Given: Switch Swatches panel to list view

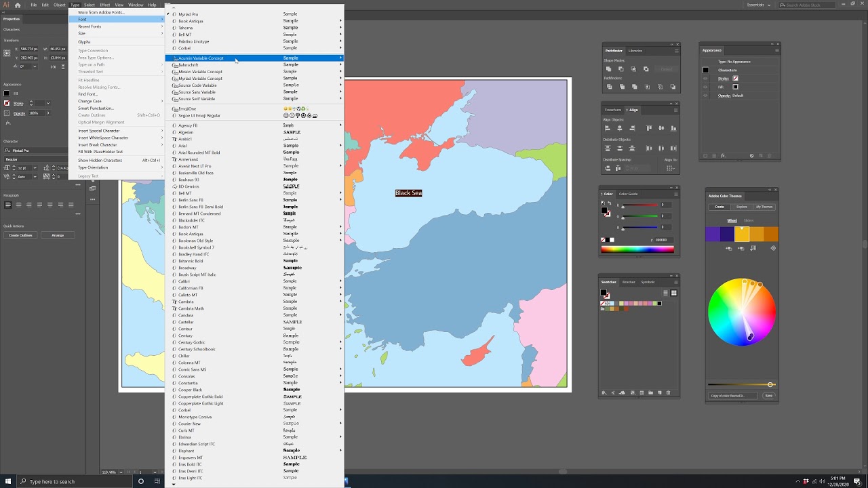Looking at the screenshot, I should click(x=666, y=293).
